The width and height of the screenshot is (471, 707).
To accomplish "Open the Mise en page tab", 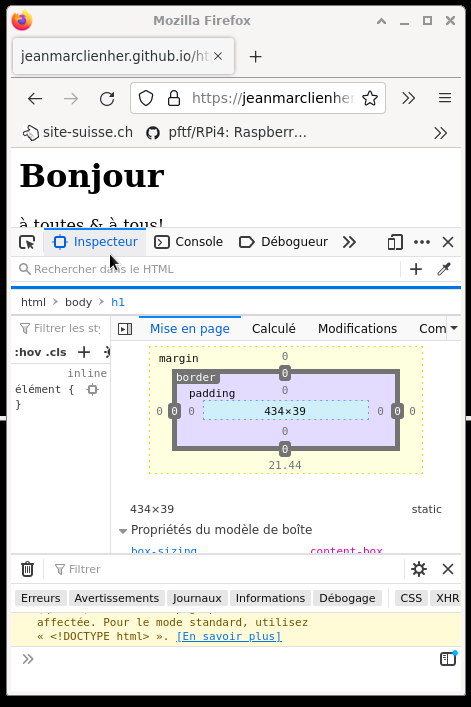I will point(190,329).
